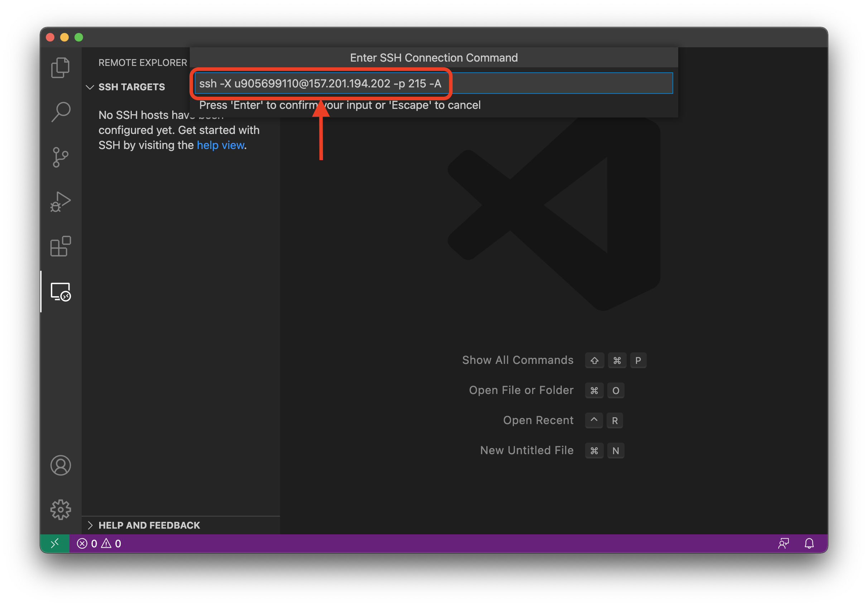Open the Run and Debug view
868x606 pixels.
point(61,202)
